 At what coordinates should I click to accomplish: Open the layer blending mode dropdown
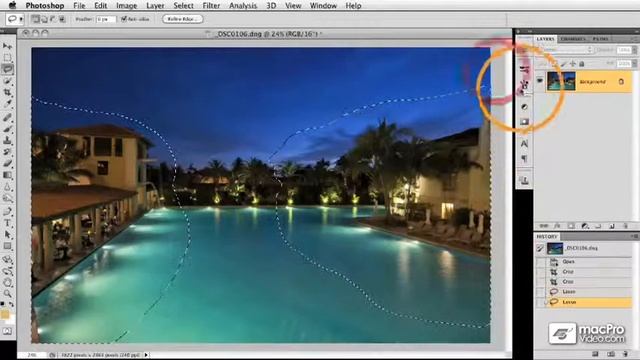[x=566, y=50]
